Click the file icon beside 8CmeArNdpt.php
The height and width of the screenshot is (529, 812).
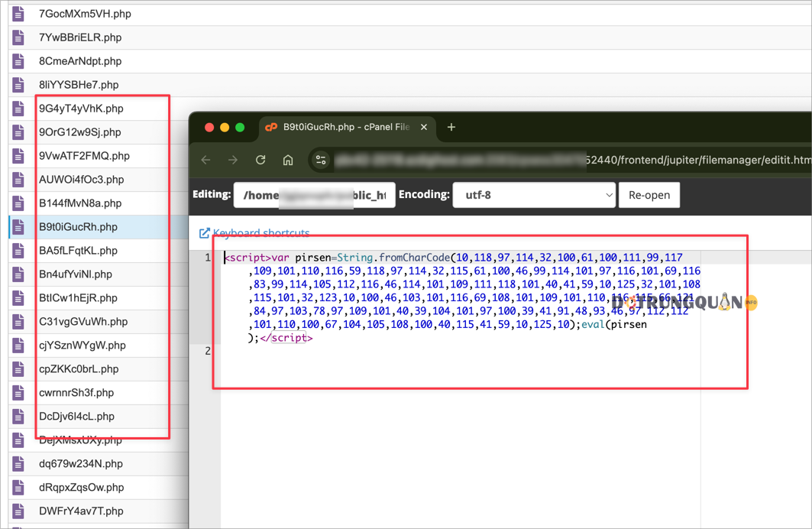click(x=18, y=61)
